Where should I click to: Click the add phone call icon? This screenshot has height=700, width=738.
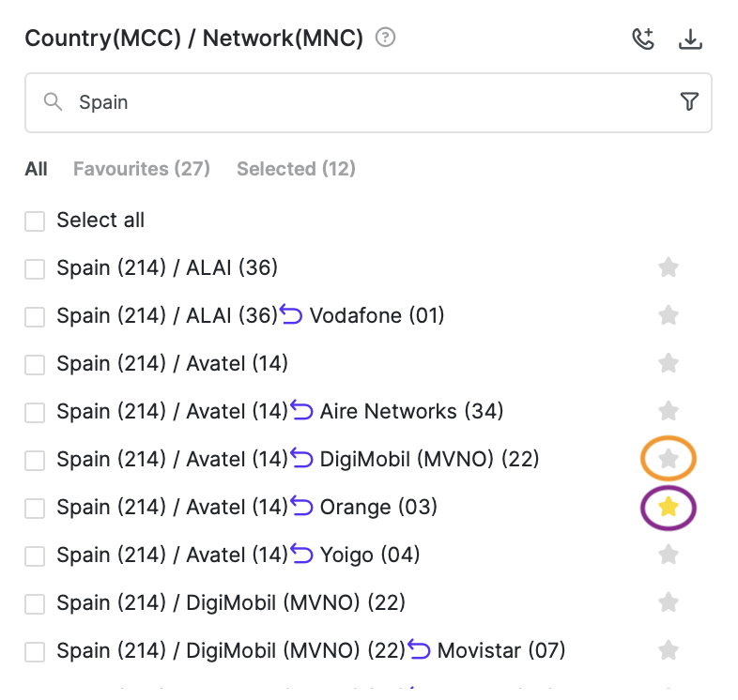[x=643, y=38]
